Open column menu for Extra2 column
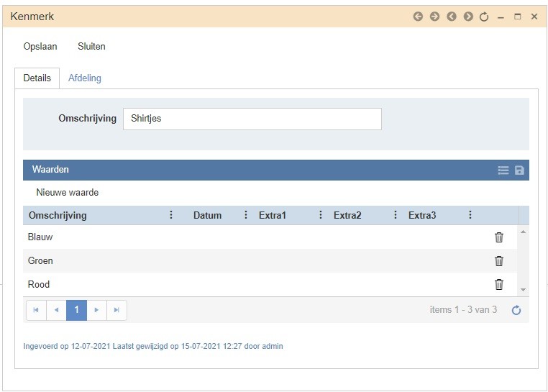 396,215
